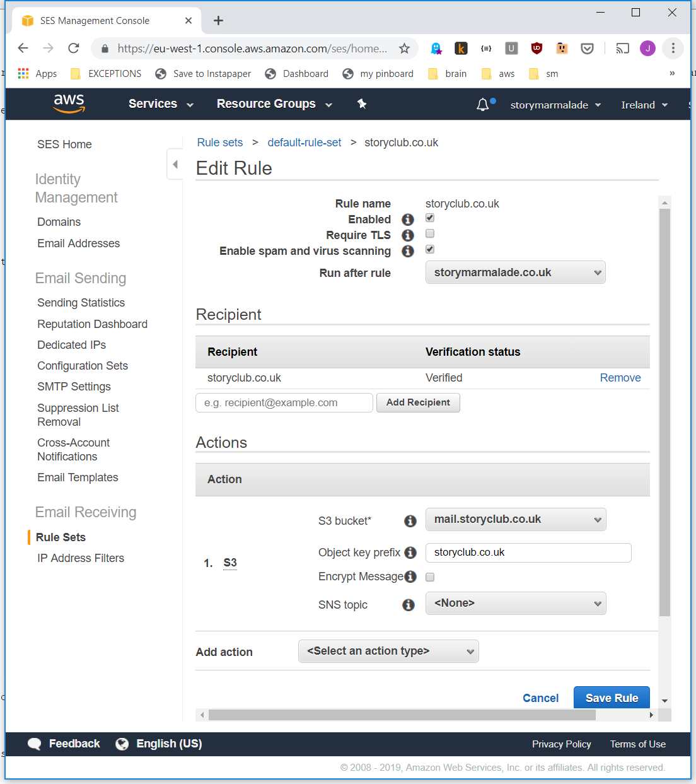Open the default-rule-set breadcrumb link

[x=304, y=143]
